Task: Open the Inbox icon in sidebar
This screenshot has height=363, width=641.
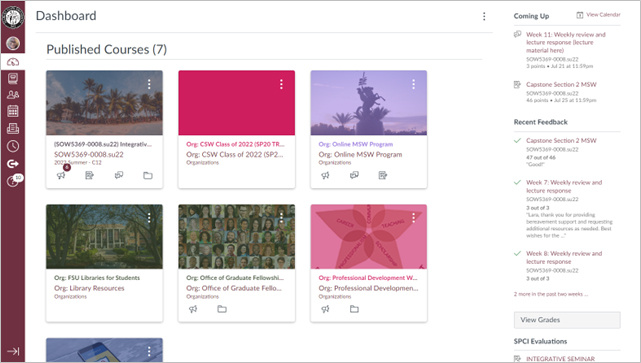Action: click(13, 128)
